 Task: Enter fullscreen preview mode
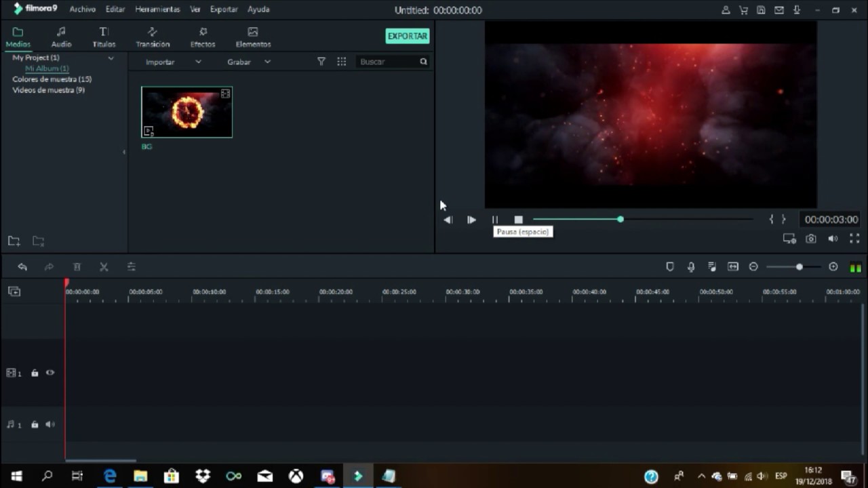pos(854,239)
